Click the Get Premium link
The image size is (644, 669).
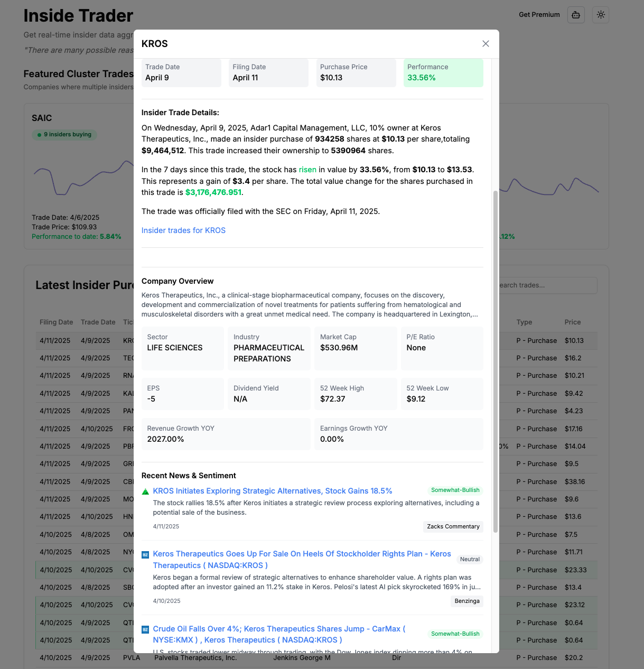point(539,15)
